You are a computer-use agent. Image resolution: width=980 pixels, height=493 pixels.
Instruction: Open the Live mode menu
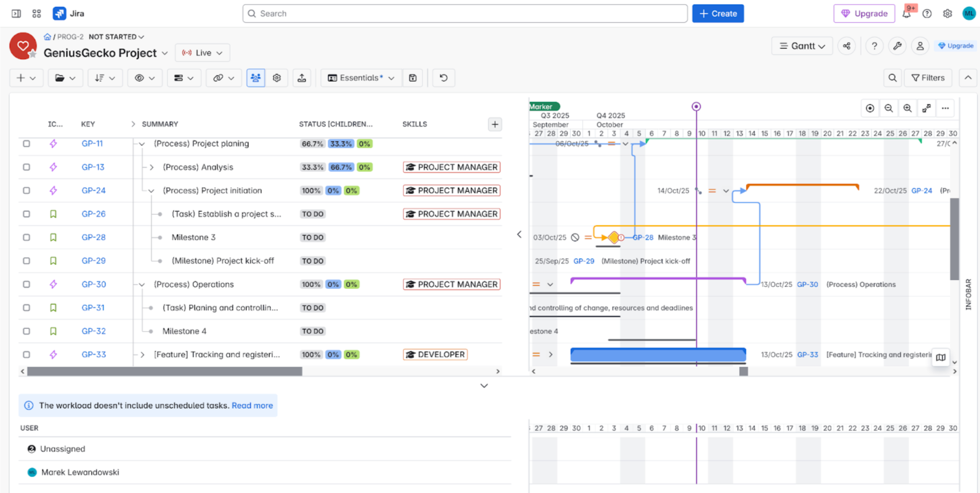pos(202,53)
